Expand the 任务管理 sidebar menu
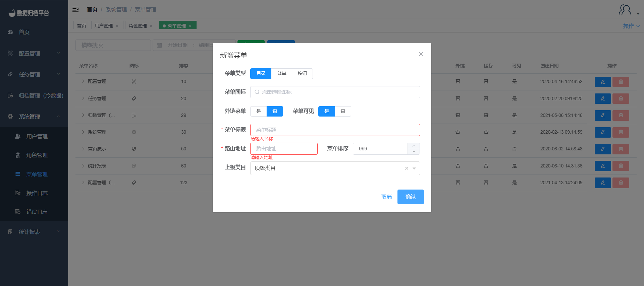This screenshot has width=644, height=286. pyautogui.click(x=34, y=74)
